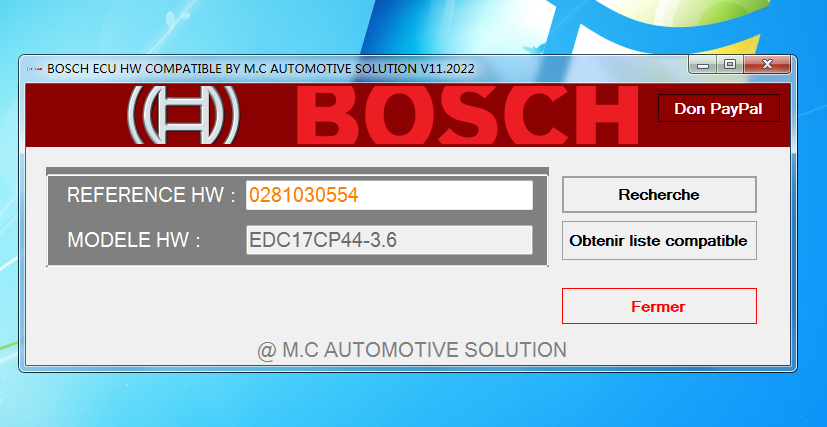Click the large red BOSCH banner text

coord(467,115)
